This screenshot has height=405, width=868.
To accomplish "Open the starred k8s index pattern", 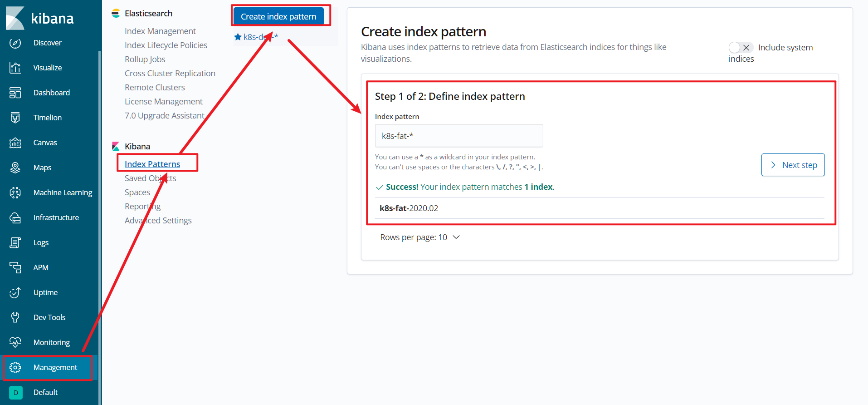I will coord(256,37).
